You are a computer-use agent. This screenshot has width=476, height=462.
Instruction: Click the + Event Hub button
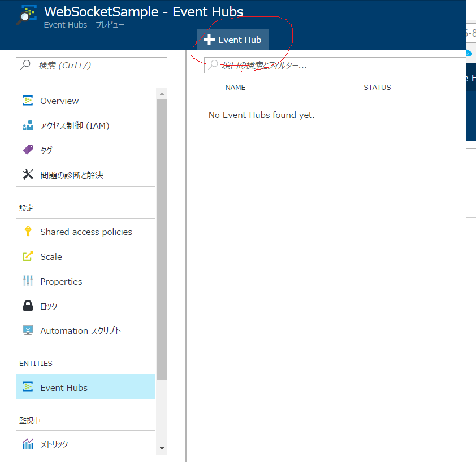tap(232, 40)
